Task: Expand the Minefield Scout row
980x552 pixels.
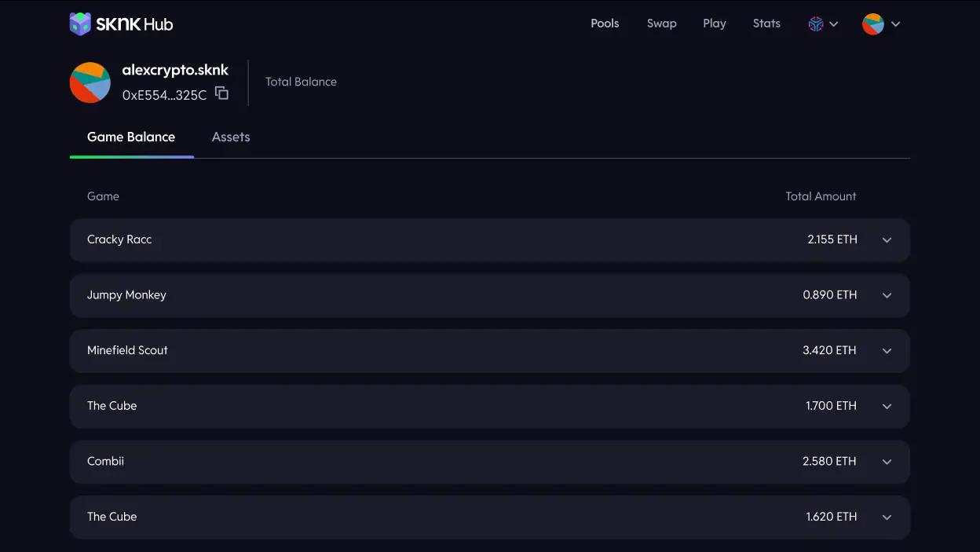Action: coord(887,350)
